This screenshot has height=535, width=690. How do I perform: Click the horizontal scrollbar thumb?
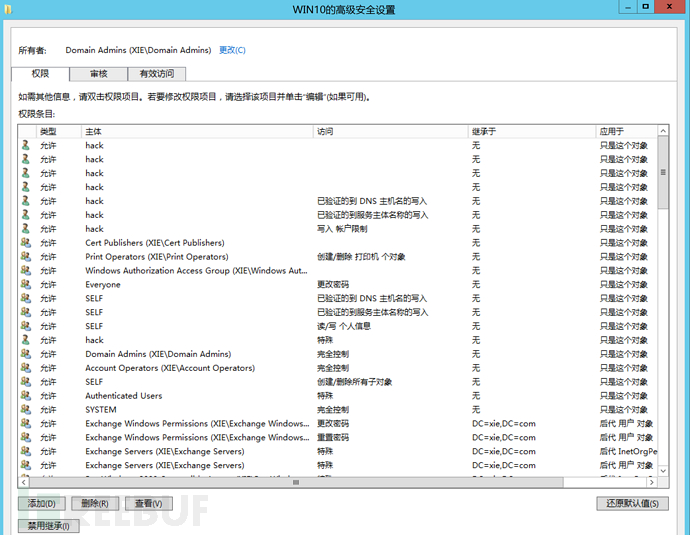coord(296,483)
